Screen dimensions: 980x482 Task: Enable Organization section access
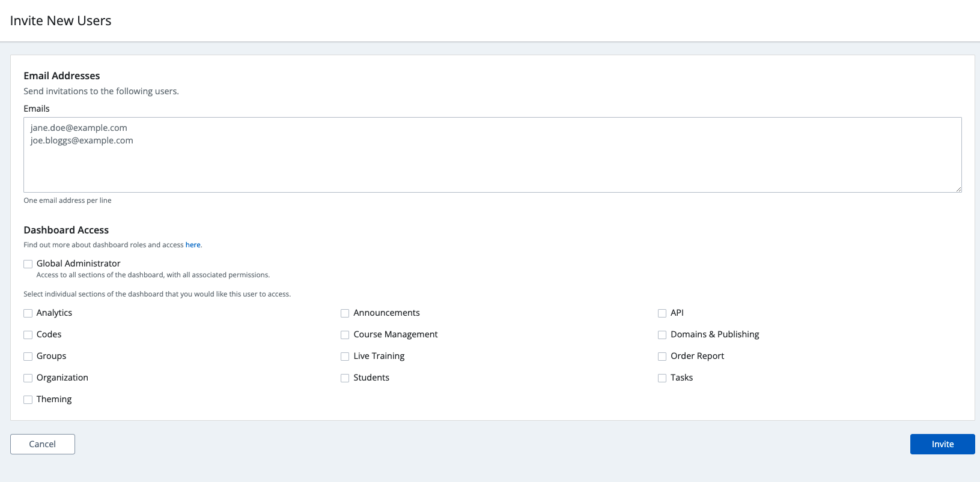coord(28,378)
